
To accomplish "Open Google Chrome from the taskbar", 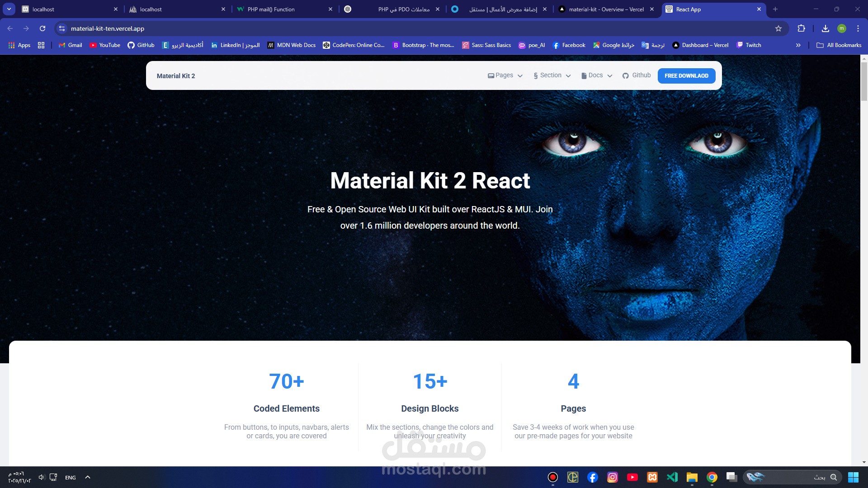I will pyautogui.click(x=712, y=477).
